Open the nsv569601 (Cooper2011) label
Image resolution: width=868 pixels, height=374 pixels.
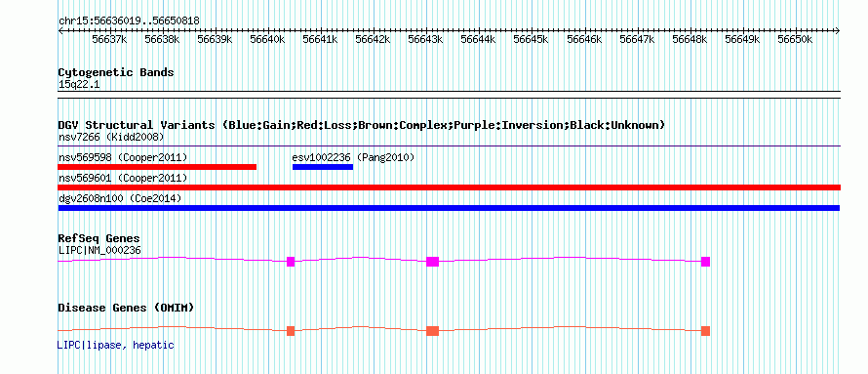123,178
